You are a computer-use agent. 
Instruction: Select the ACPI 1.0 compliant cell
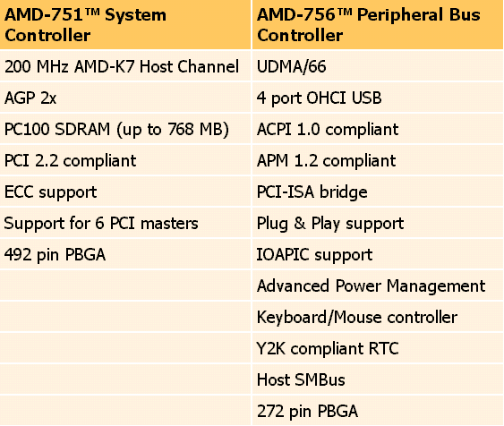378,129
